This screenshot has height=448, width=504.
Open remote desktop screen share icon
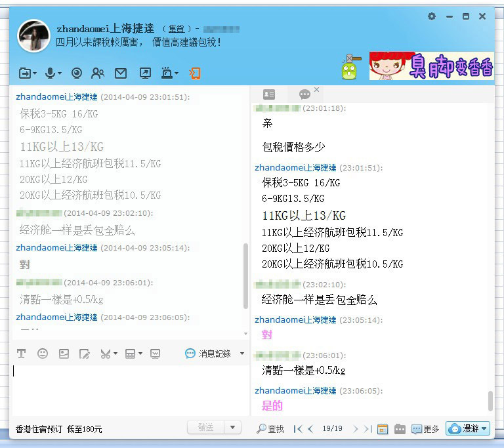[x=145, y=73]
